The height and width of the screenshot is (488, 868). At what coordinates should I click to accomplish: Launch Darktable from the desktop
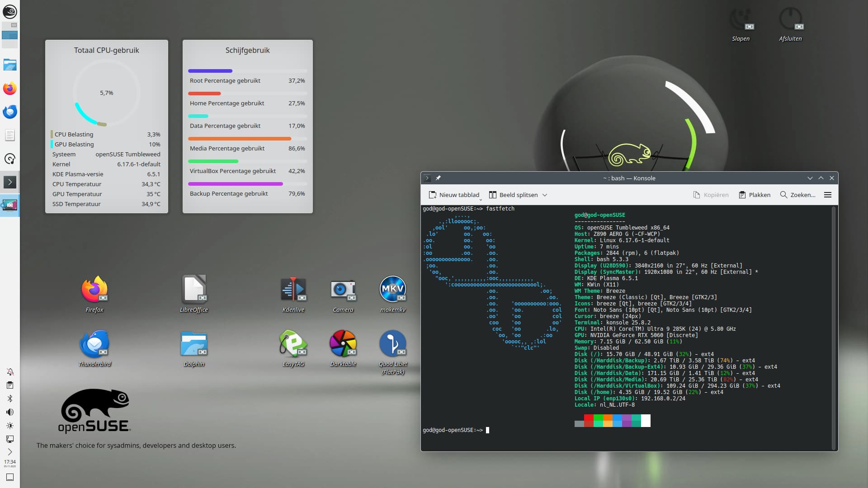pos(343,344)
